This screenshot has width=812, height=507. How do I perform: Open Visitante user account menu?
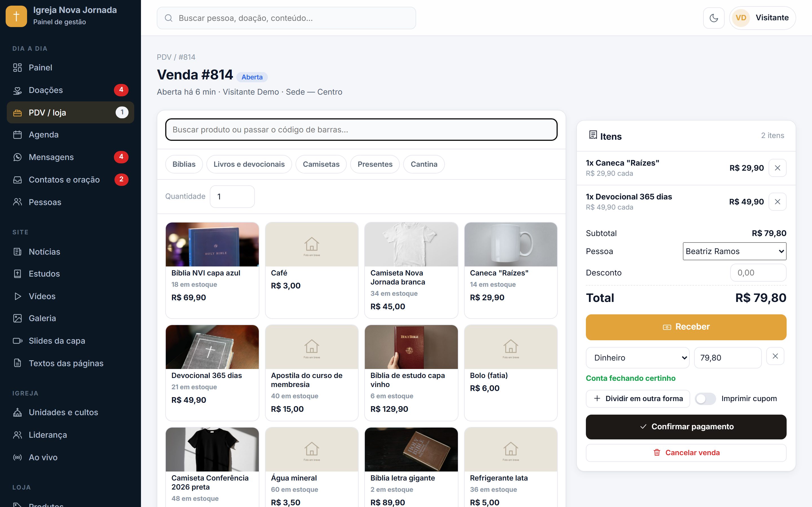tap(762, 18)
